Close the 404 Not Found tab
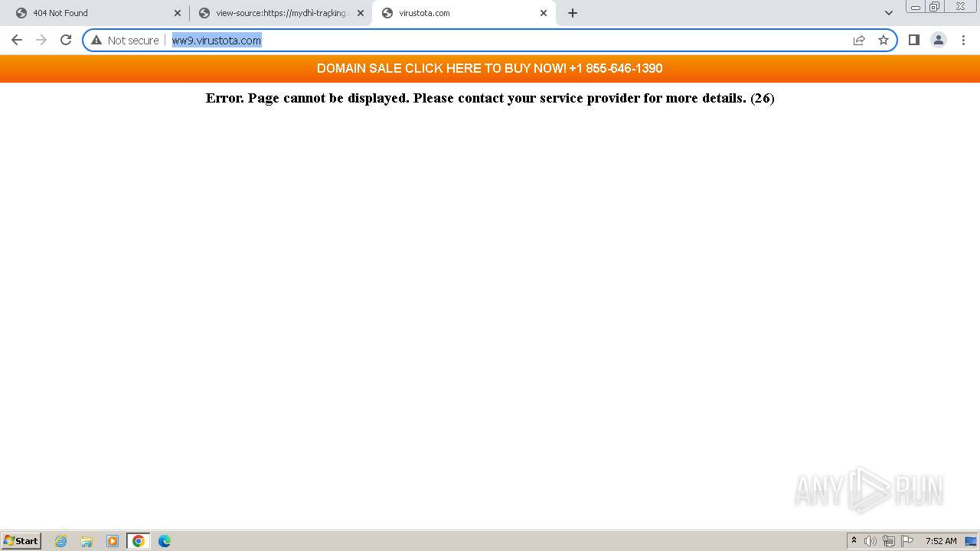The height and width of the screenshot is (551, 980). (178, 13)
